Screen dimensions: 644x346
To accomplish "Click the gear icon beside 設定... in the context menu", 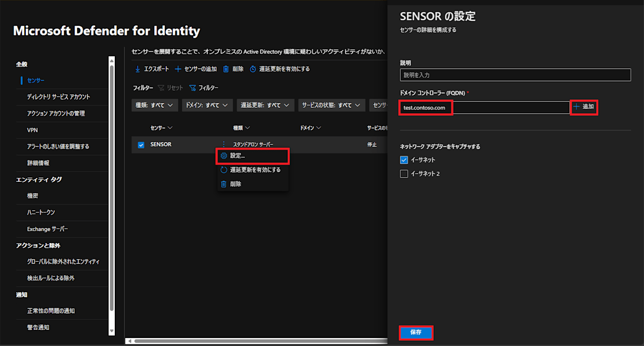I will point(224,156).
